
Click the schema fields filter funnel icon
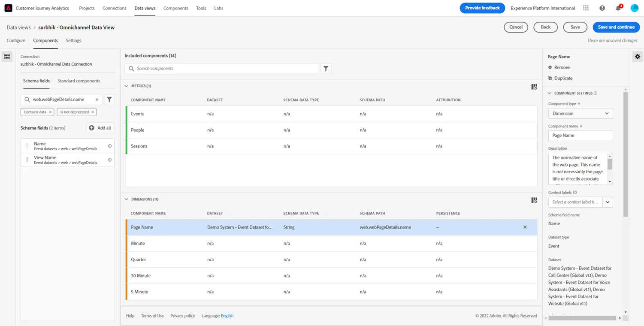click(x=109, y=100)
